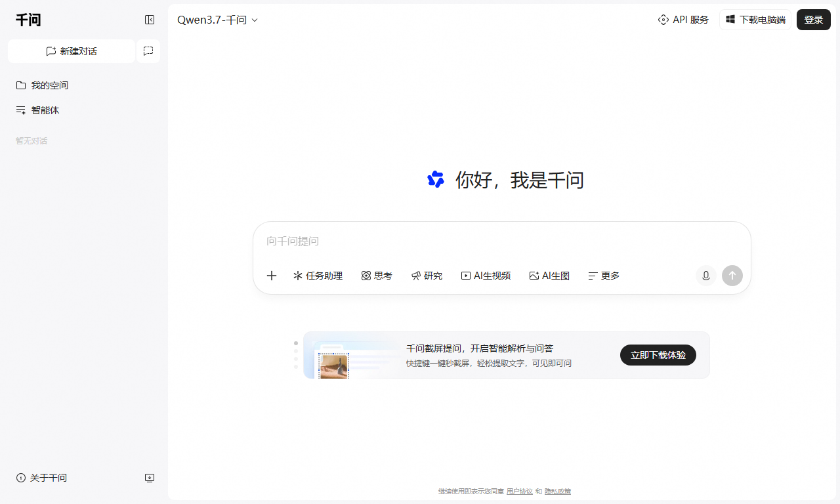The width and height of the screenshot is (840, 504).
Task: Open 关于千问 at sidebar bottom
Action: (x=41, y=478)
